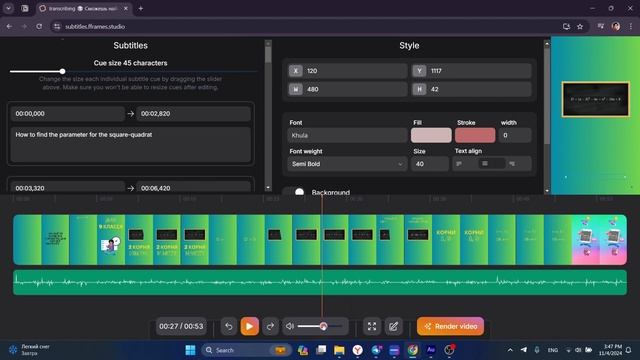This screenshot has height=360, width=640.
Task: Align text to the center
Action: click(485, 164)
